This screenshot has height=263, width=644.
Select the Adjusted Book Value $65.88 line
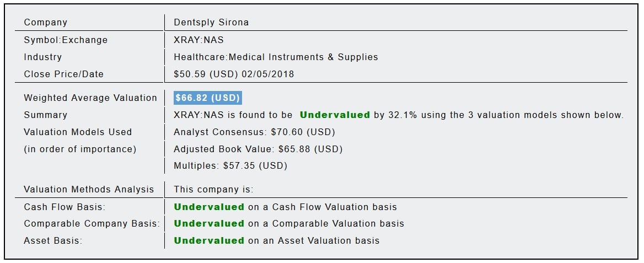point(258,149)
